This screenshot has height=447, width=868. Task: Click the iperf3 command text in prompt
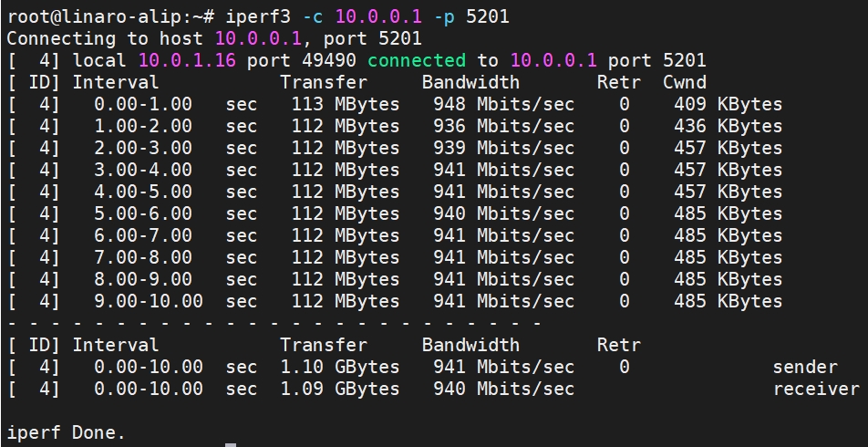click(x=257, y=16)
